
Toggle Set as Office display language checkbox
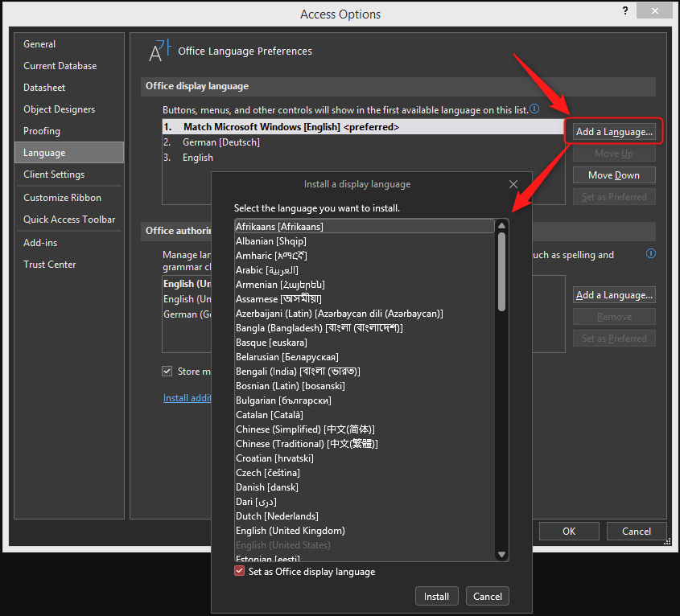(x=239, y=571)
